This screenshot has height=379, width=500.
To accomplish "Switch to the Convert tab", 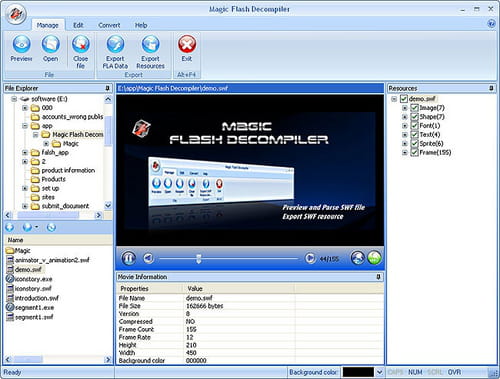I will 109,25.
